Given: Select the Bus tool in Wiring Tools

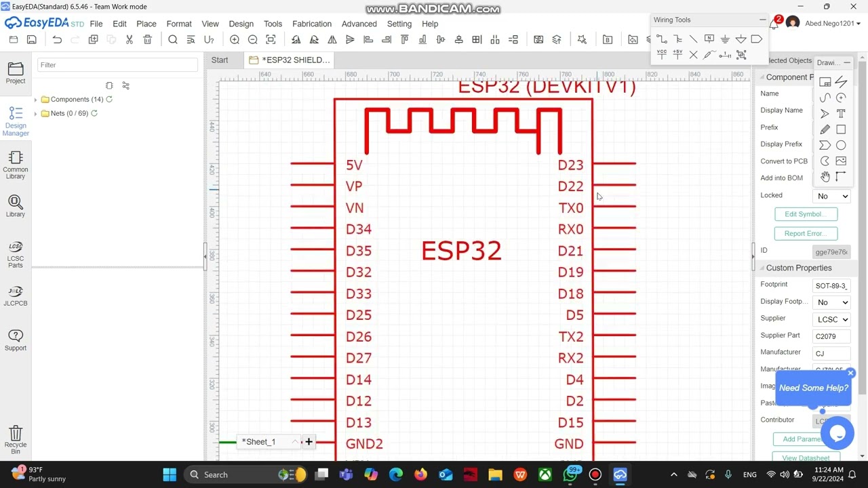Looking at the screenshot, I should click(x=677, y=39).
